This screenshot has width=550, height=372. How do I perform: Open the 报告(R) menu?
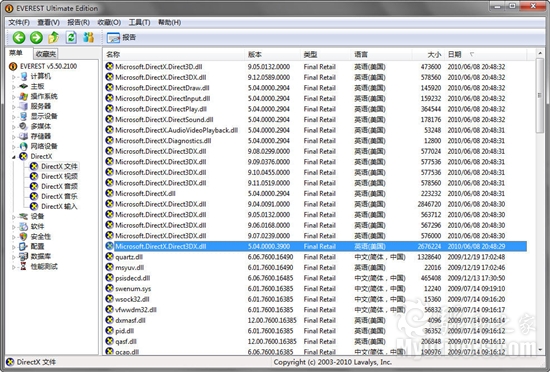point(78,22)
